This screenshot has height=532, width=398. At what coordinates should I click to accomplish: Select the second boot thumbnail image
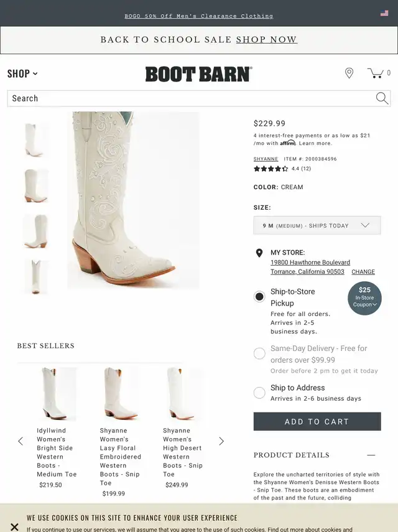coord(36,185)
